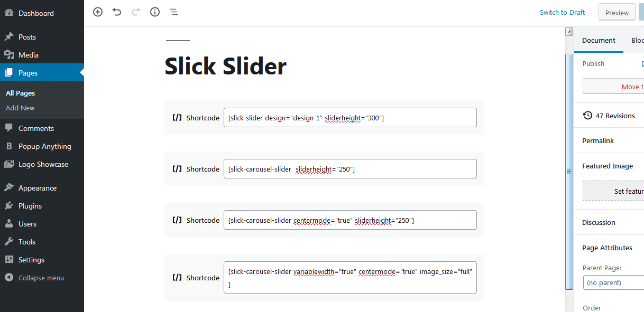Viewport: 644px width, 312px height.
Task: Switch to the Document tab
Action: pos(599,40)
